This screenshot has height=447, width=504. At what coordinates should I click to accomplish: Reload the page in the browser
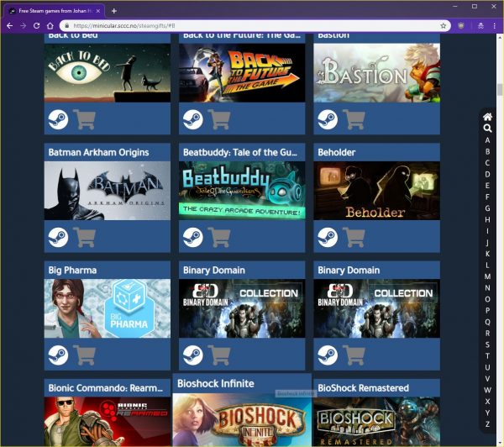coord(37,26)
